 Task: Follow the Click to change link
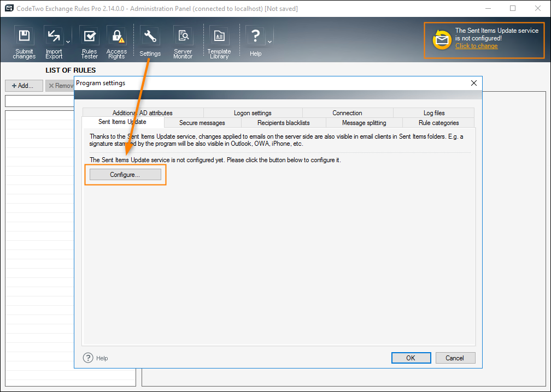[x=476, y=46]
